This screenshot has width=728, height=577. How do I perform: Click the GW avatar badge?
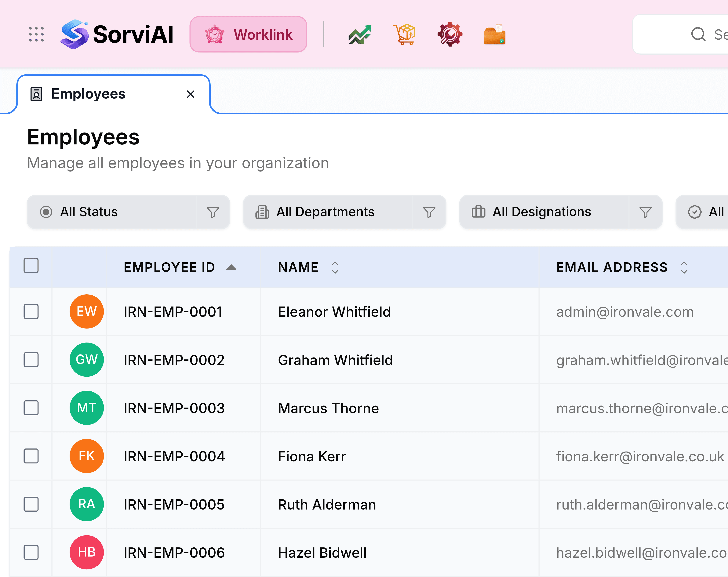point(87,360)
